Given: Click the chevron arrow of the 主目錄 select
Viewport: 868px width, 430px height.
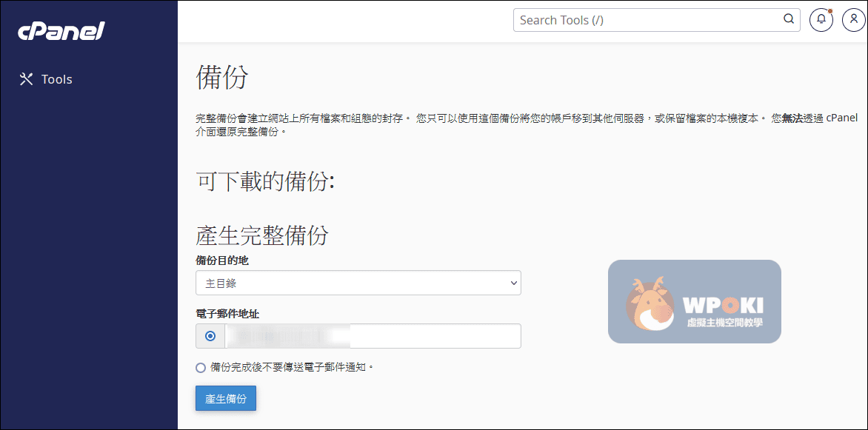Looking at the screenshot, I should tap(514, 283).
